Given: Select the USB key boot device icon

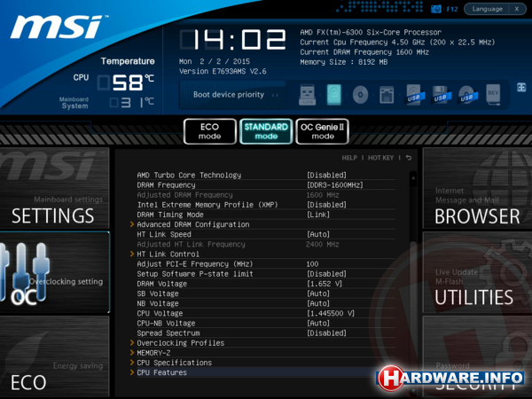Looking at the screenshot, I should pyautogui.click(x=306, y=94).
